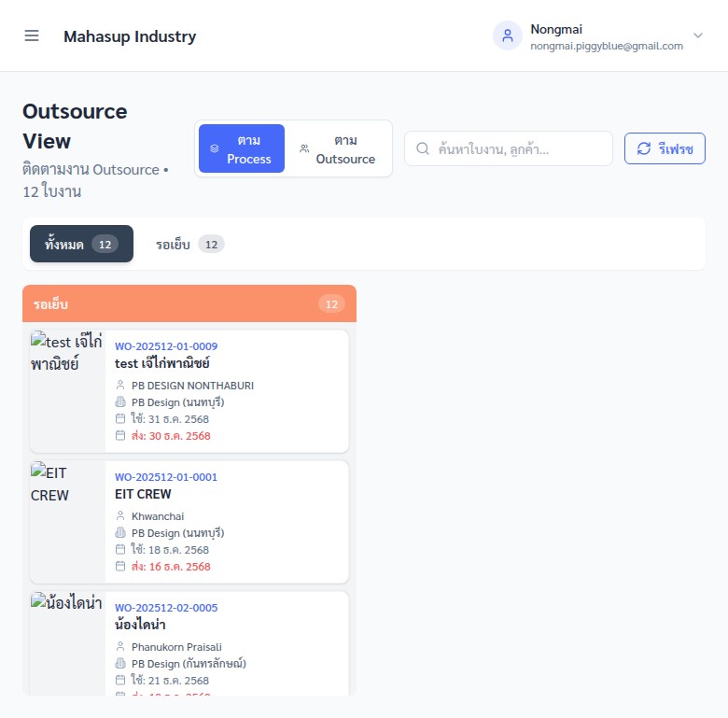
Task: Click the test เจ๊ไก่พาณิชย์ card thumbnail
Action: coord(67,391)
